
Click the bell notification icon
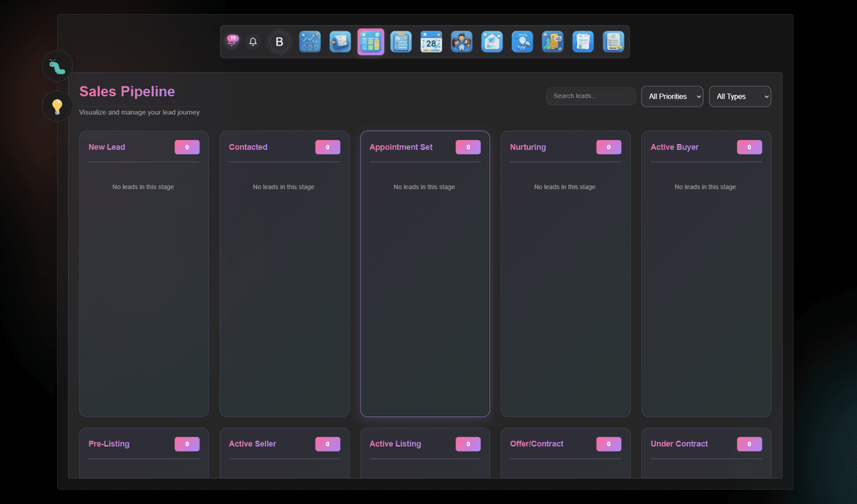(x=252, y=41)
